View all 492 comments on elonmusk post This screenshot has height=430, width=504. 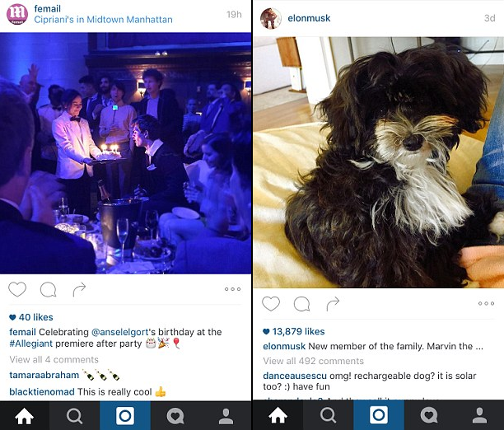(314, 361)
